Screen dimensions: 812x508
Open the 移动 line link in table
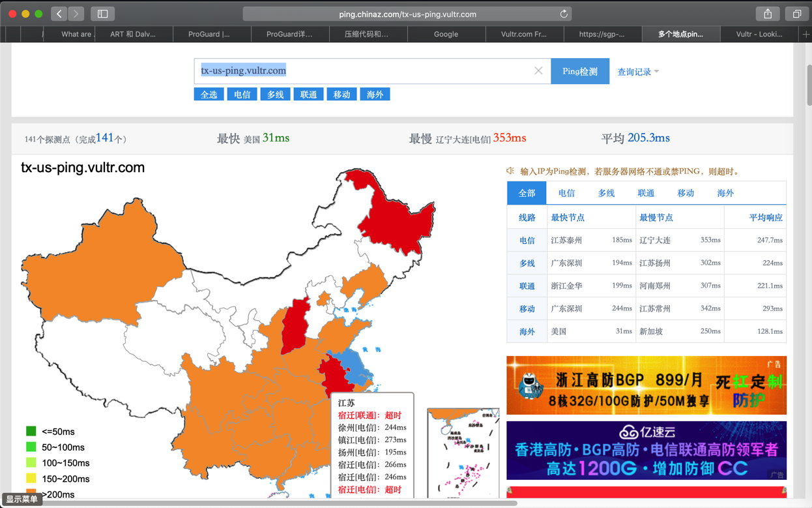pos(527,308)
